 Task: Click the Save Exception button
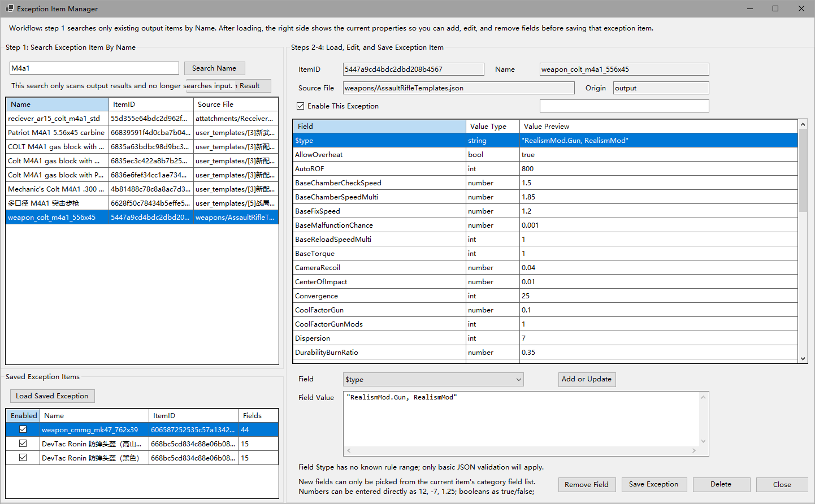(x=654, y=484)
